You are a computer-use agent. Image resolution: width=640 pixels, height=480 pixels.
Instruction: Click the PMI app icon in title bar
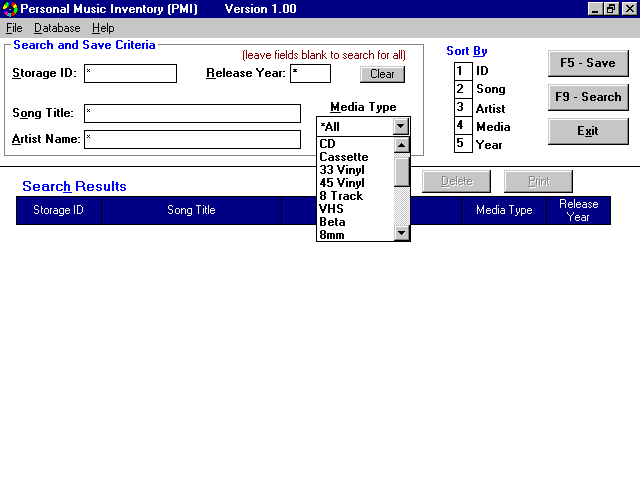click(10, 9)
